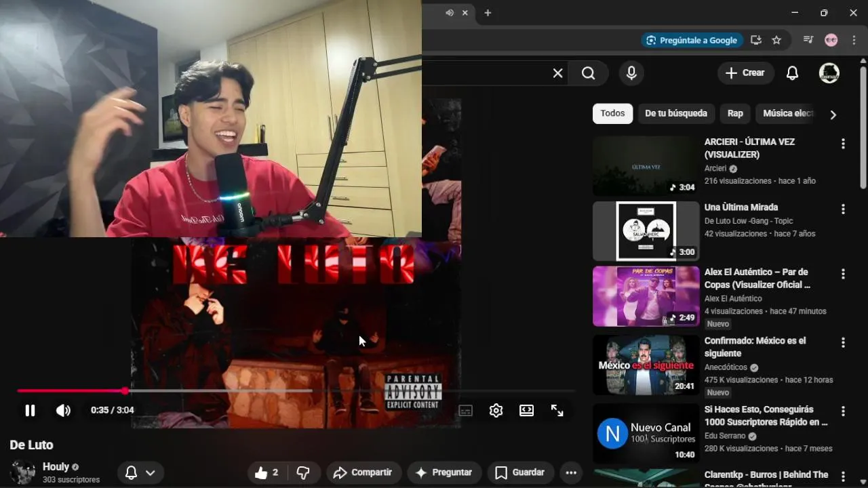868x488 pixels.
Task: Open a new browser tab
Action: [x=488, y=13]
